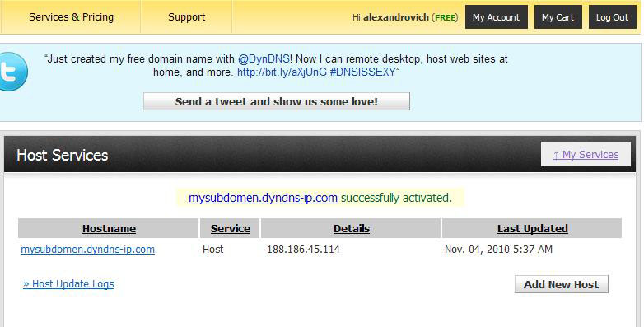This screenshot has width=644, height=327.
Task: Click the #DNSISSEXY hashtag
Action: (x=362, y=72)
